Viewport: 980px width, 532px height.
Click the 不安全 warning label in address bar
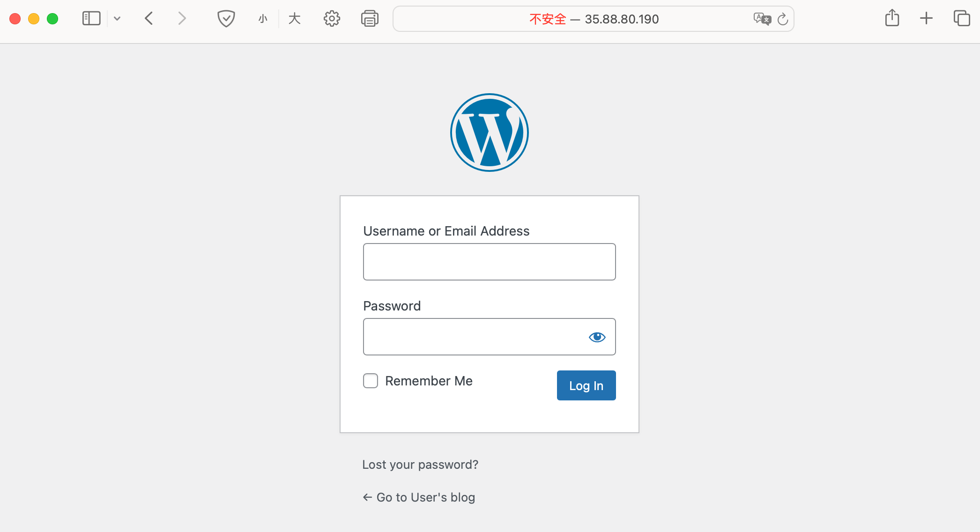548,19
